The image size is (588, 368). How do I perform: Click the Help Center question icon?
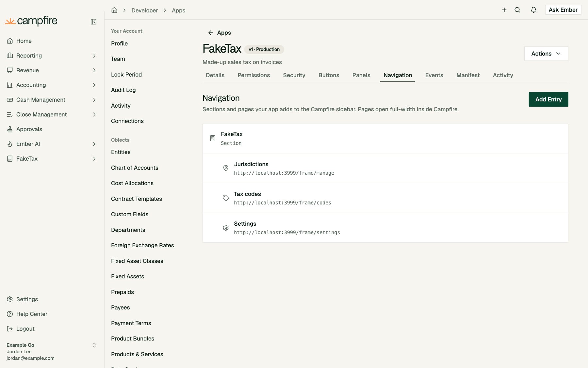[10, 314]
